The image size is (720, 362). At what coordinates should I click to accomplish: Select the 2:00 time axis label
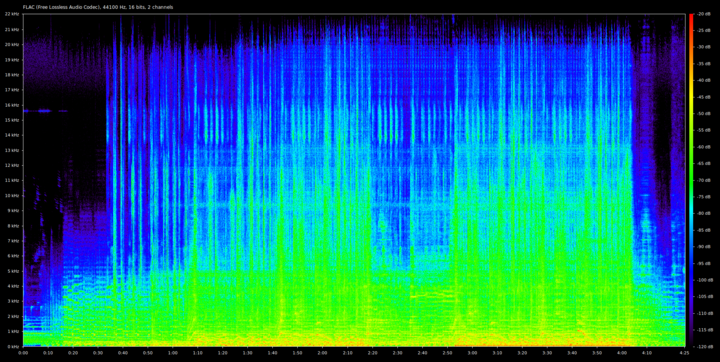322,353
